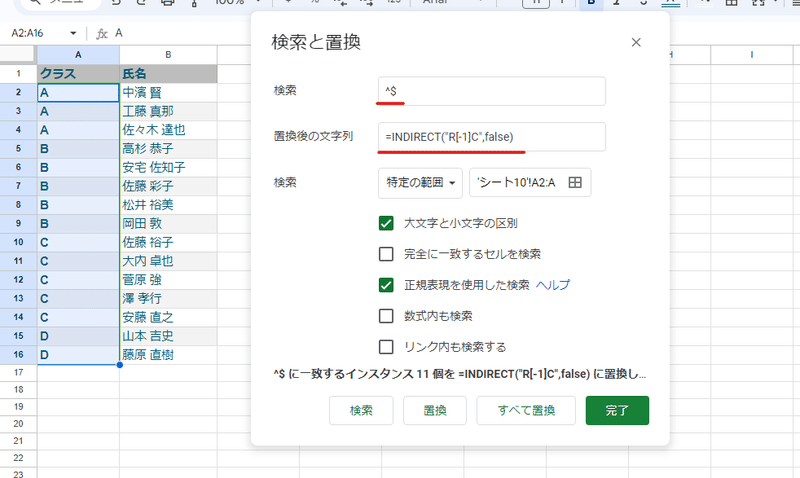The image size is (800, 478).
Task: Open the 特定の範囲 search scope dropdown
Action: tap(420, 183)
